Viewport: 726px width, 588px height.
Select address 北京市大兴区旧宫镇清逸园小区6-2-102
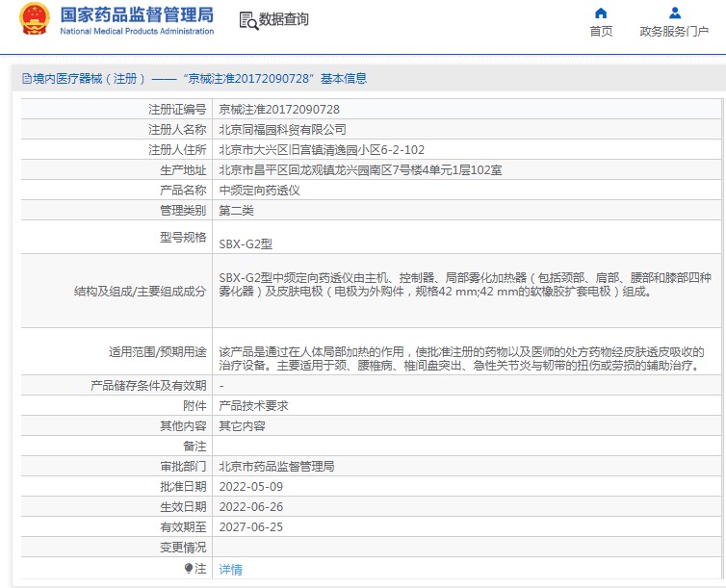pos(322,150)
